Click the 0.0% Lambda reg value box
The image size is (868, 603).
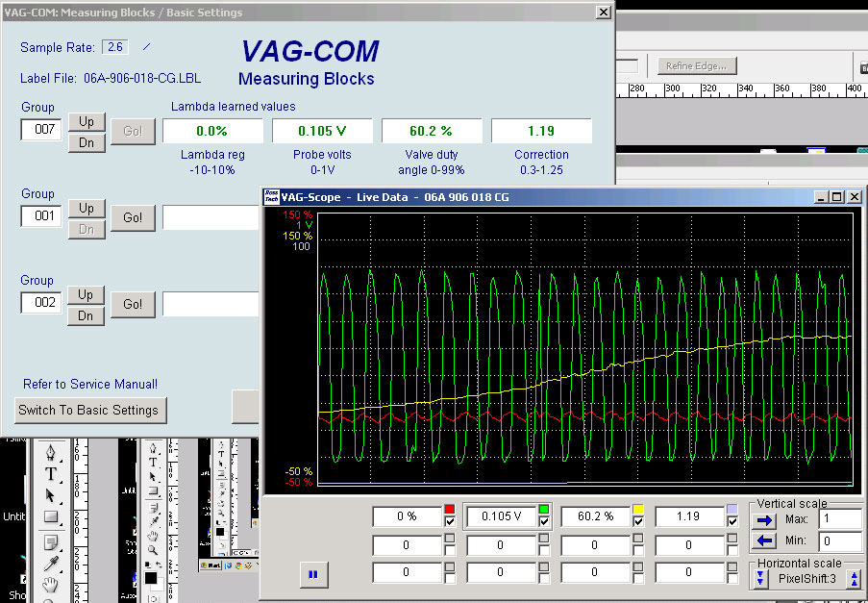[212, 131]
